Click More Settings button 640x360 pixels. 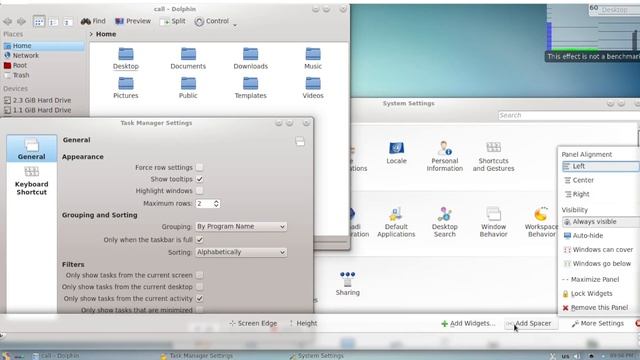(598, 323)
